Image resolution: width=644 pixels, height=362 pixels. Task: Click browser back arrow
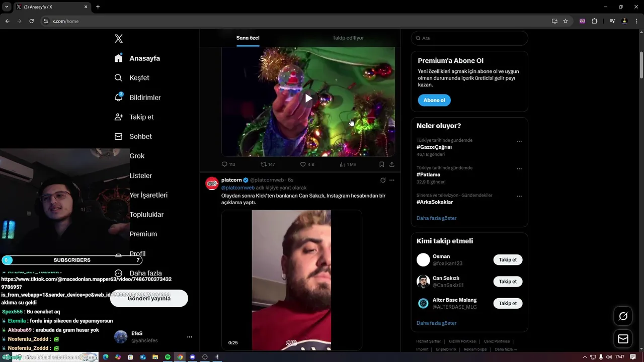7,21
